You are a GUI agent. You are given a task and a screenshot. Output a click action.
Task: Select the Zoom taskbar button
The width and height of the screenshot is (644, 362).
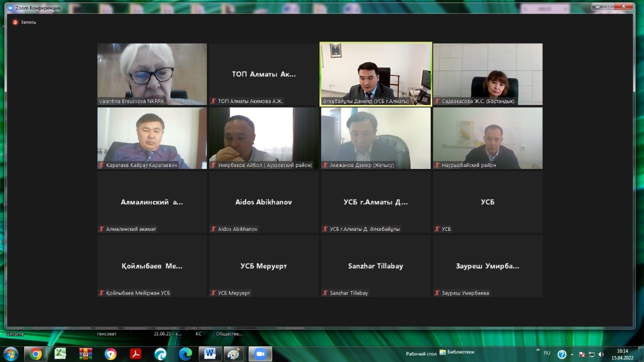tap(260, 354)
